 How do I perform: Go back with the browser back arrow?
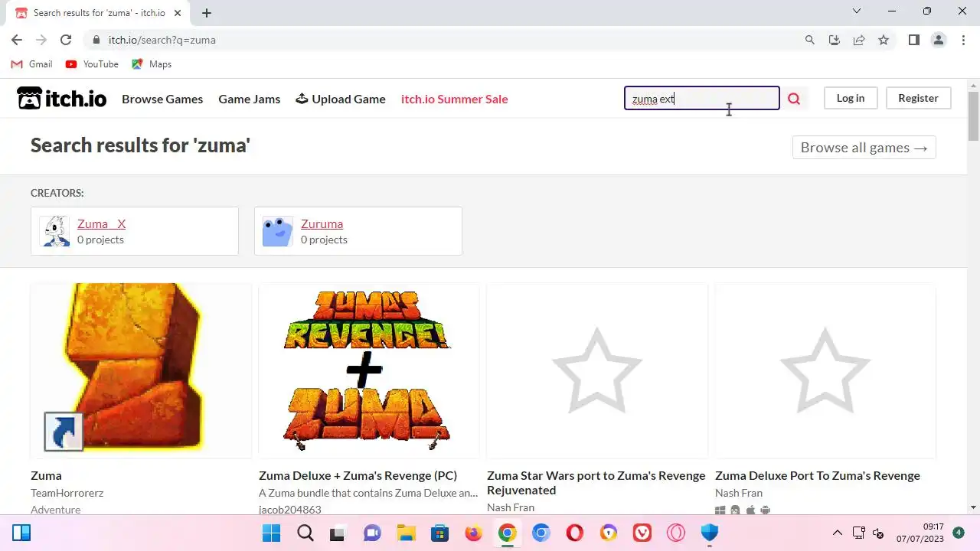(17, 40)
